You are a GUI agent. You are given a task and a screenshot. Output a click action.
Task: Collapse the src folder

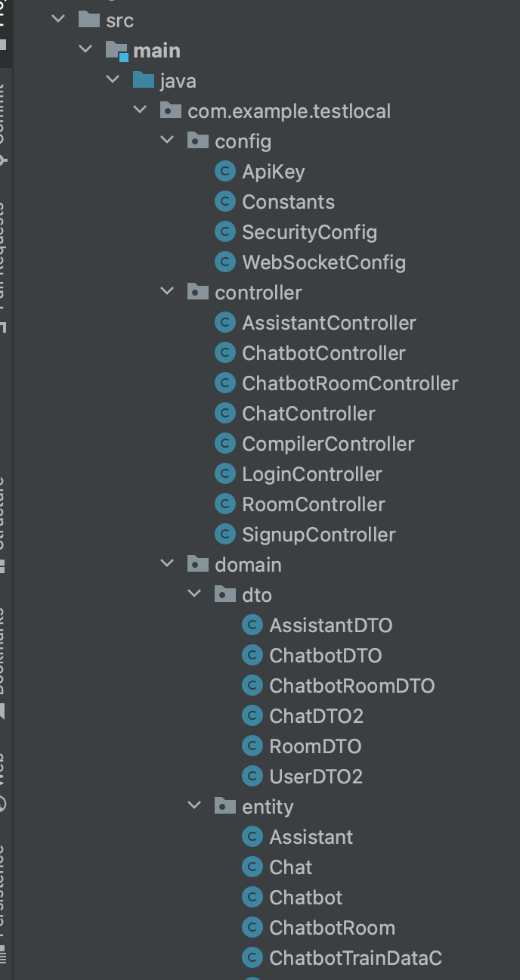[59, 20]
